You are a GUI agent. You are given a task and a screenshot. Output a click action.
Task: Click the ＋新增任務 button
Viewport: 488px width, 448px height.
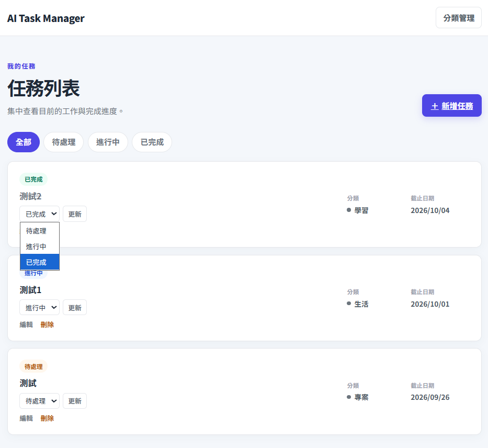point(451,106)
